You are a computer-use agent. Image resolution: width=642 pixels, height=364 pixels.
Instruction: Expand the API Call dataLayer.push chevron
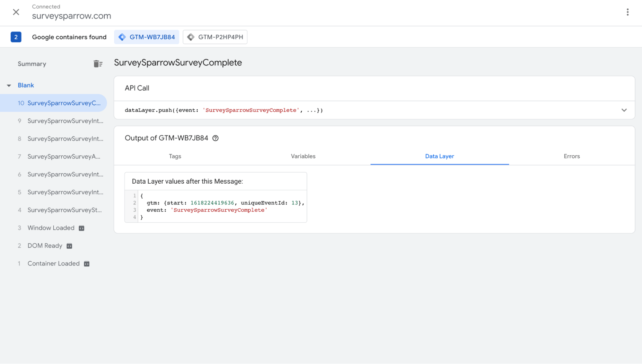pos(624,110)
